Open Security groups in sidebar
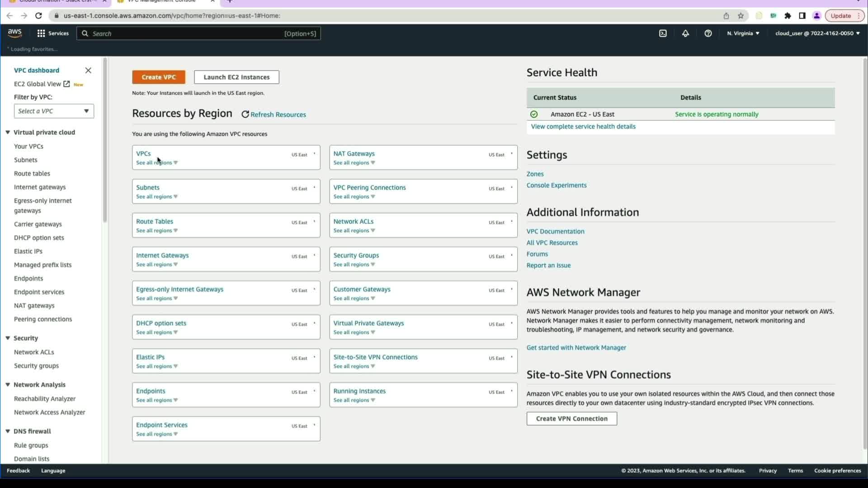This screenshot has height=488, width=868. [36, 366]
